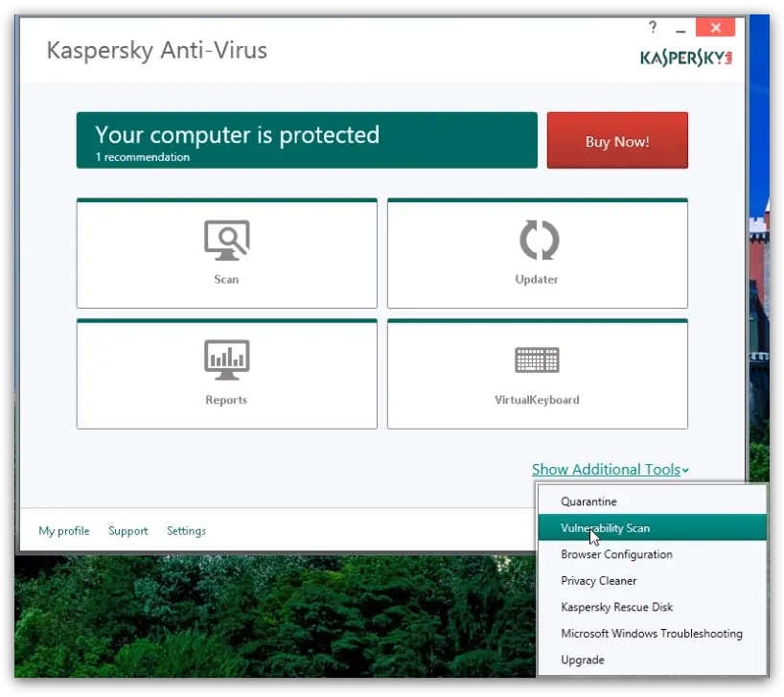Choose Microsoft Windows Troubleshooting
The width and height of the screenshot is (784, 697).
[652, 634]
